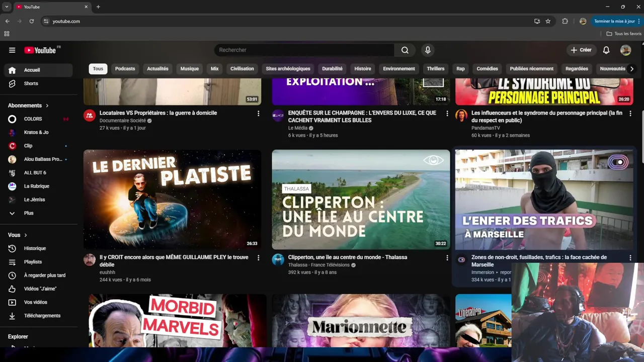Image resolution: width=644 pixels, height=362 pixels.
Task: Start voice search with microphone icon
Action: (428, 50)
